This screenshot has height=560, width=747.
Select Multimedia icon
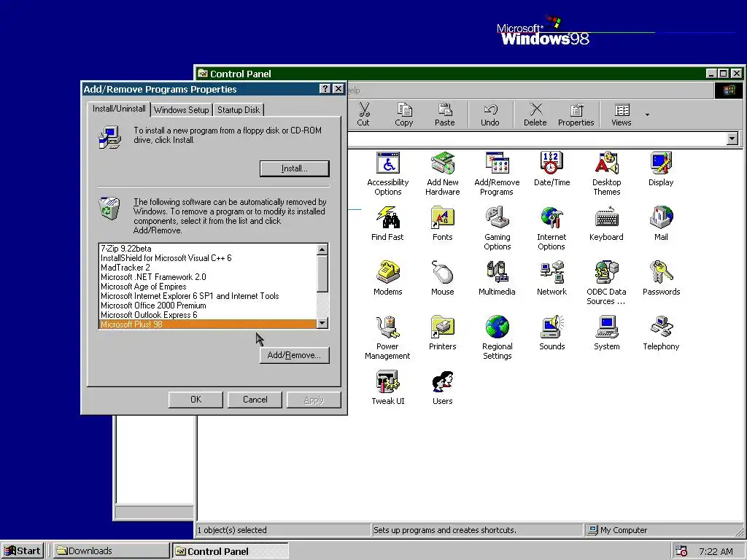coord(497,278)
